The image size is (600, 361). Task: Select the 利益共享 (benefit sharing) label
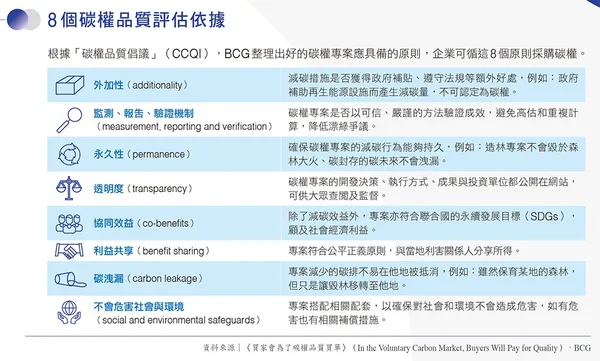(x=152, y=251)
